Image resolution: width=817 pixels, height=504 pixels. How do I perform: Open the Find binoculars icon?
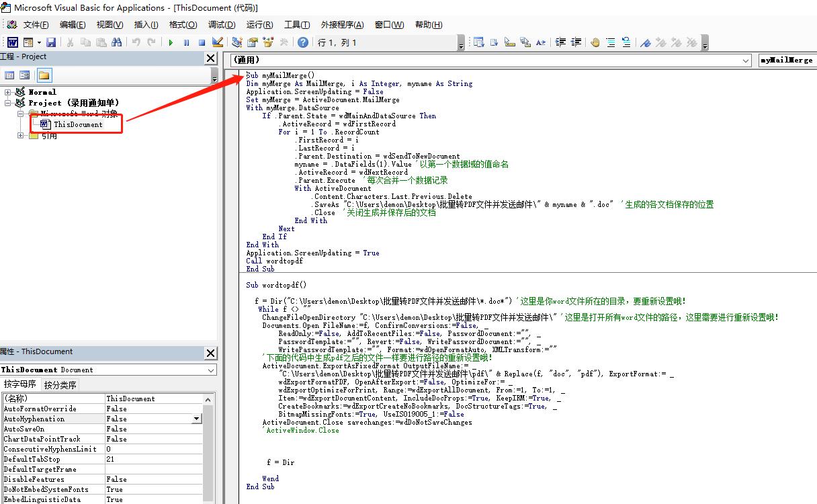(116, 42)
